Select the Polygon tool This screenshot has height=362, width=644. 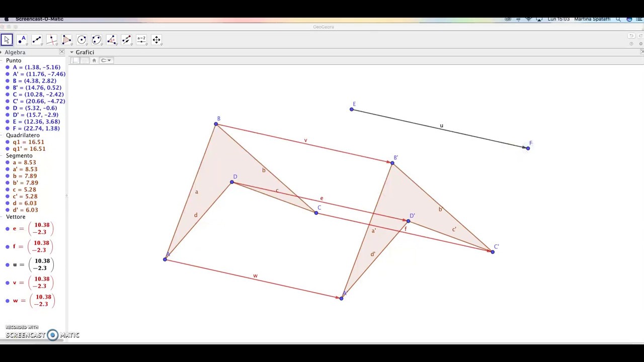pos(66,40)
